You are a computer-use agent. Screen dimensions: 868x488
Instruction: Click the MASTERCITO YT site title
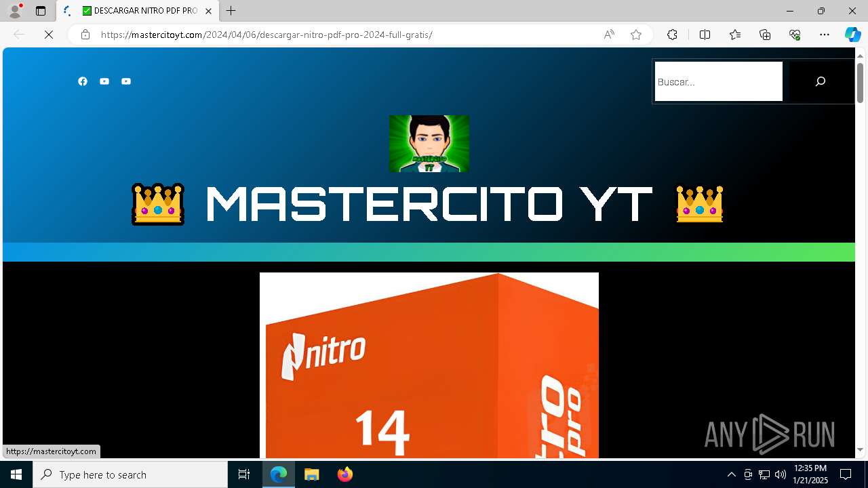[x=429, y=204]
